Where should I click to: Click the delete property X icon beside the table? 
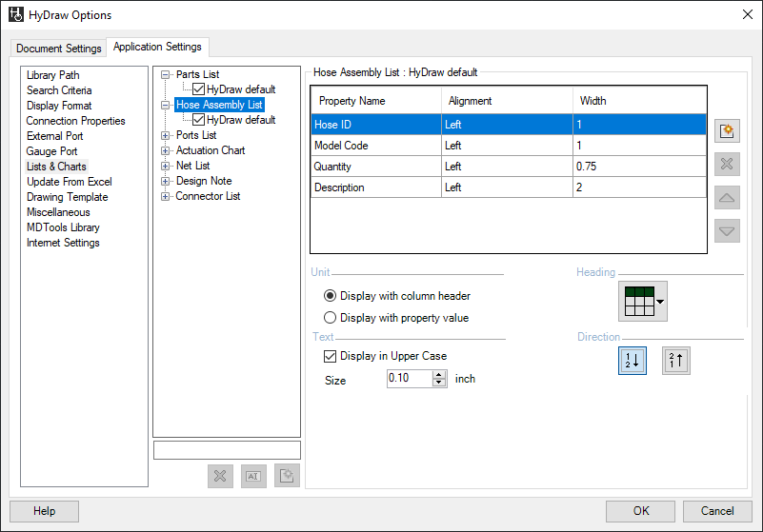(727, 164)
